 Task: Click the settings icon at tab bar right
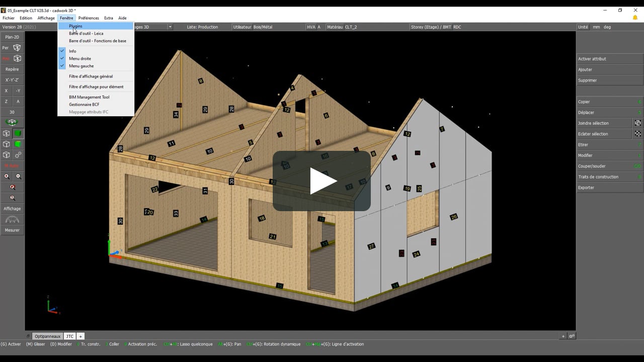[572, 336]
